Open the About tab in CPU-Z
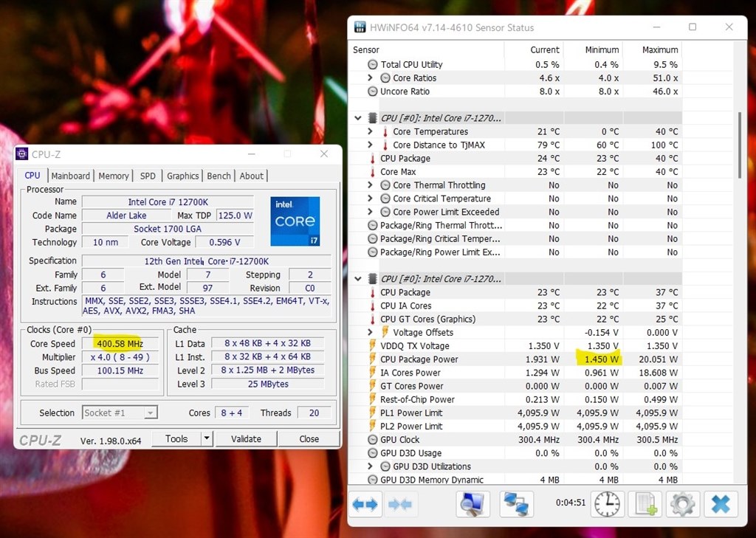This screenshot has height=538, width=756. tap(252, 176)
